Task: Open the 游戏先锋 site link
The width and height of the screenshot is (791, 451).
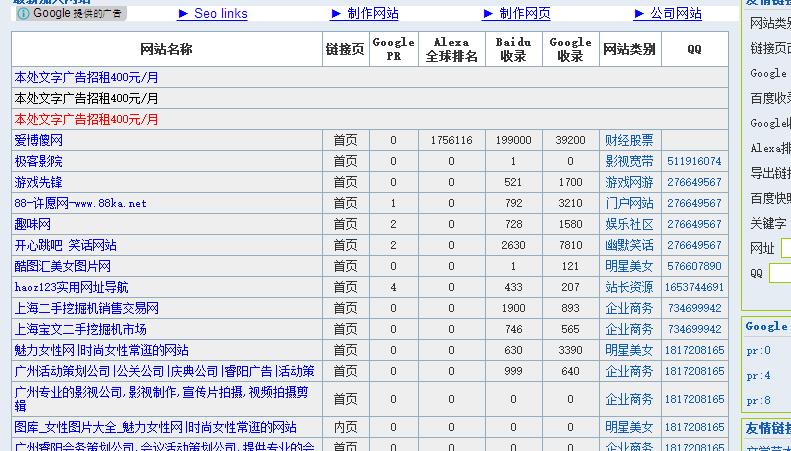Action: point(38,182)
